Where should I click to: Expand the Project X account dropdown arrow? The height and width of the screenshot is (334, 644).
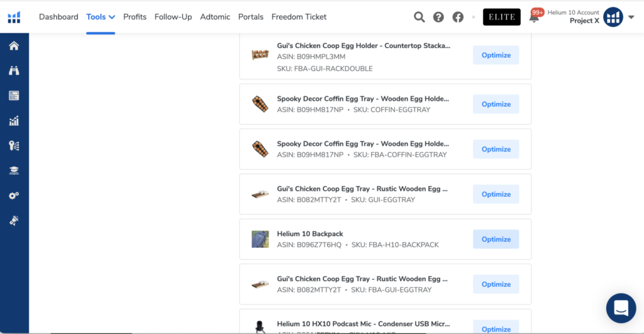coord(631,17)
